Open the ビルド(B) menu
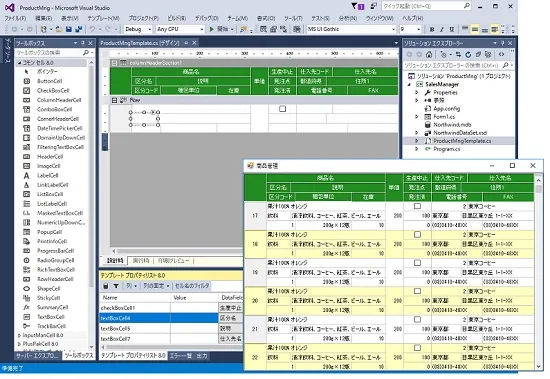The height and width of the screenshot is (379, 550). 176,18
